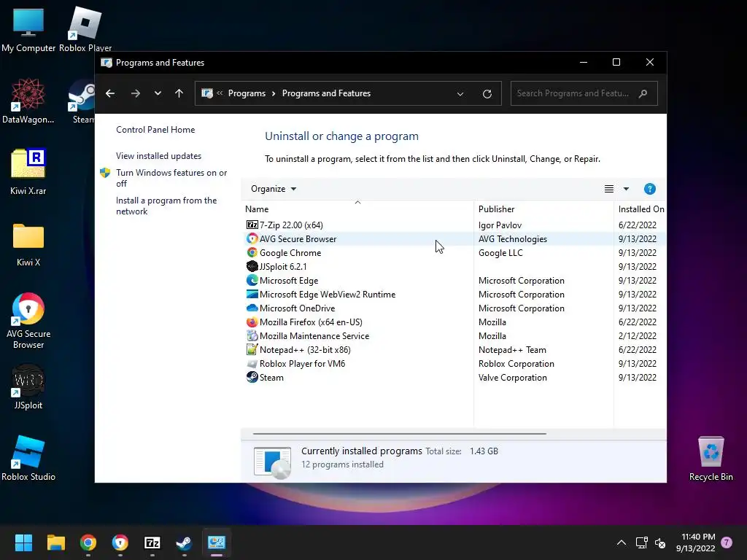This screenshot has height=560, width=747.
Task: Go up one level with the up arrow
Action: pos(179,93)
